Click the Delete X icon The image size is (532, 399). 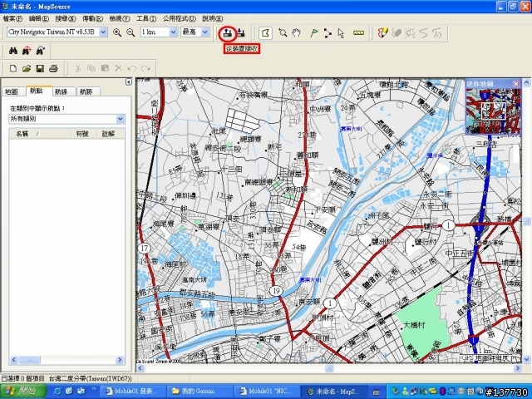(118, 68)
